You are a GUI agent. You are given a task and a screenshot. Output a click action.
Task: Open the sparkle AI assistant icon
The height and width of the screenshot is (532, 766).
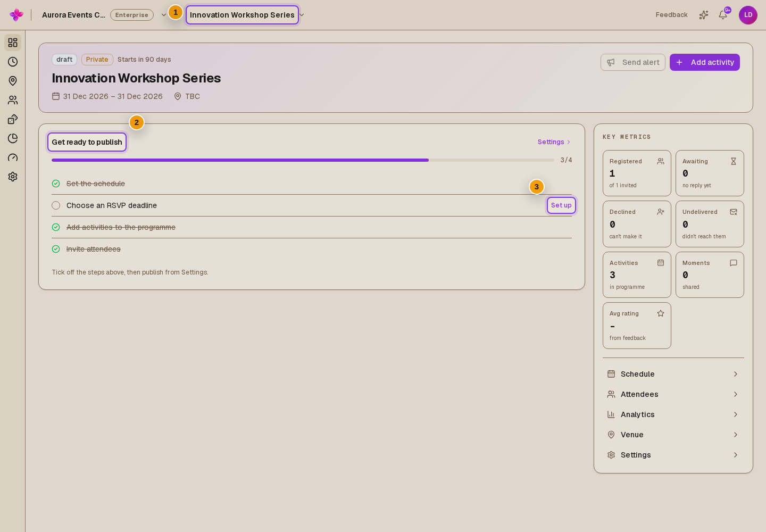pyautogui.click(x=704, y=15)
